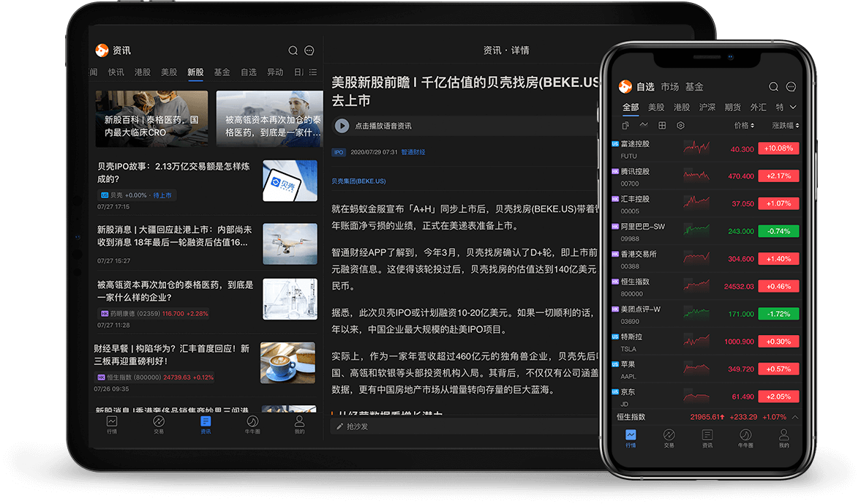
Task: Tap the trend line icon in phone watchlist toolbar
Action: point(644,125)
